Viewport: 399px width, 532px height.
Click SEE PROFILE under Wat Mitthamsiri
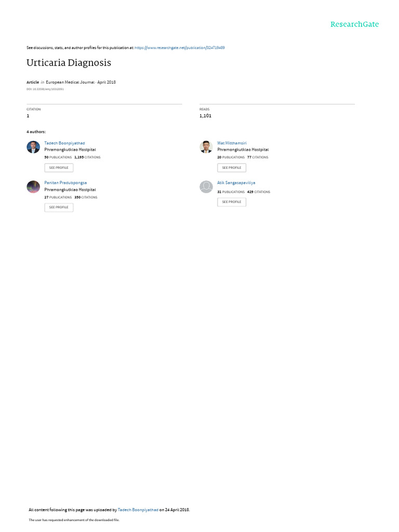pos(232,168)
